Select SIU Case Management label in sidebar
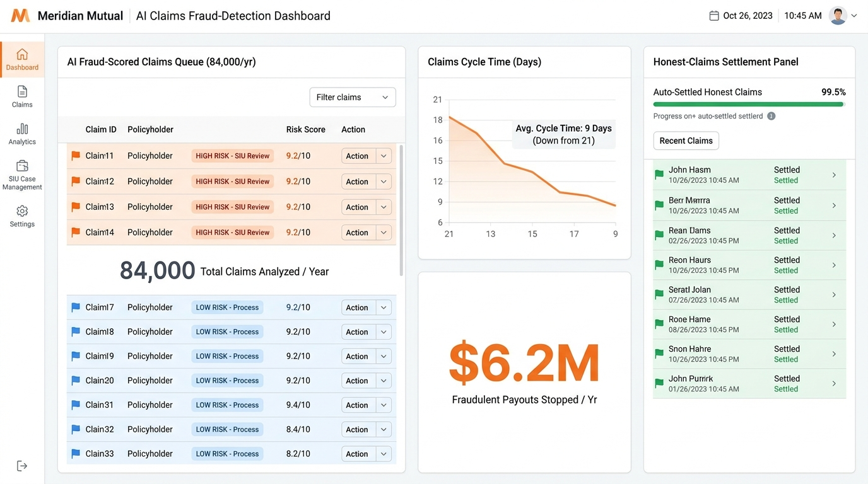The height and width of the screenshot is (484, 868). (22, 183)
